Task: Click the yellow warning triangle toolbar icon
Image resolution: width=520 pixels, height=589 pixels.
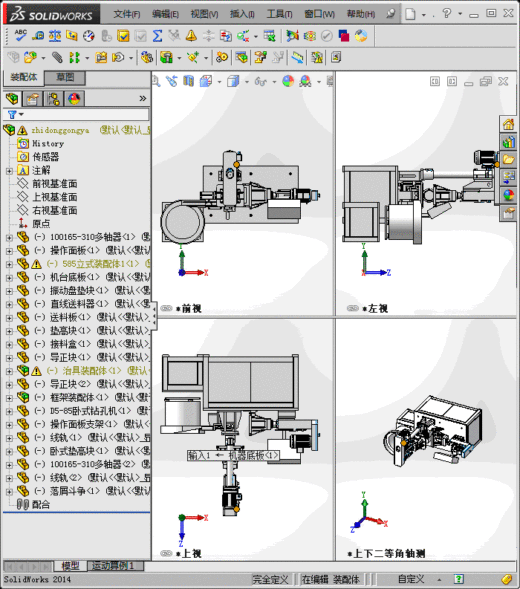Action: 191,36
